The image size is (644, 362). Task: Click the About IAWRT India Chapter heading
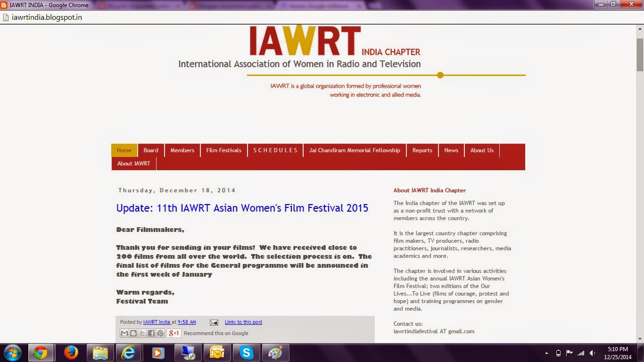point(429,190)
